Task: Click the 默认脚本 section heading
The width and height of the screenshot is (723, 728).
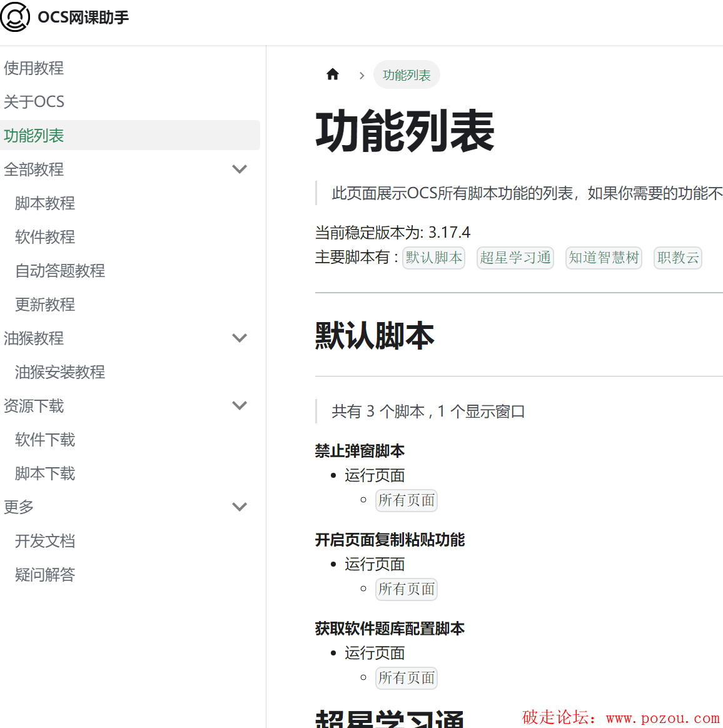Action: click(375, 335)
